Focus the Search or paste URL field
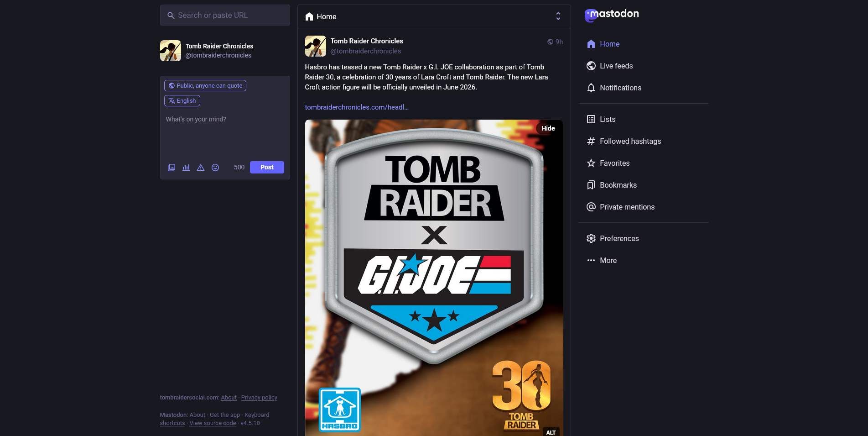 coord(225,16)
